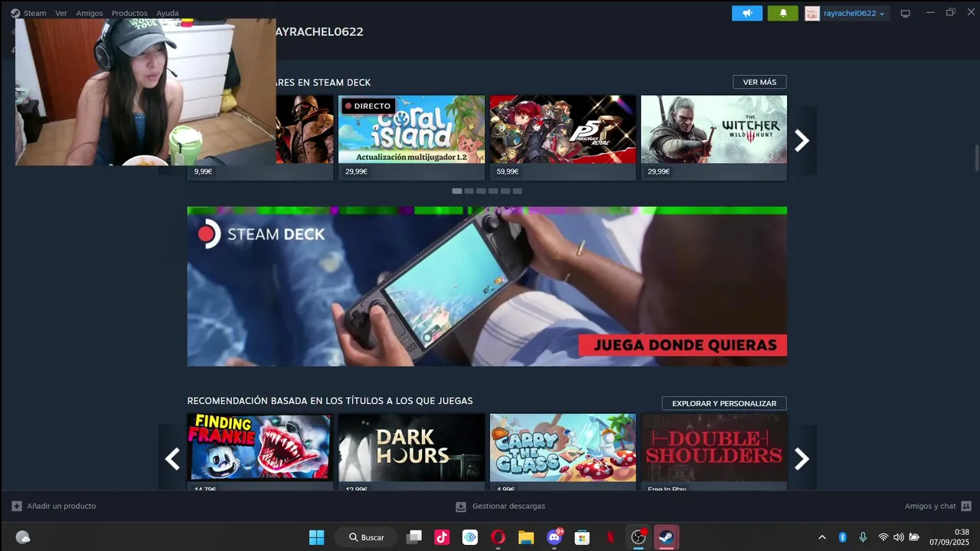
Task: Open File Explorer from taskbar
Action: point(526,537)
